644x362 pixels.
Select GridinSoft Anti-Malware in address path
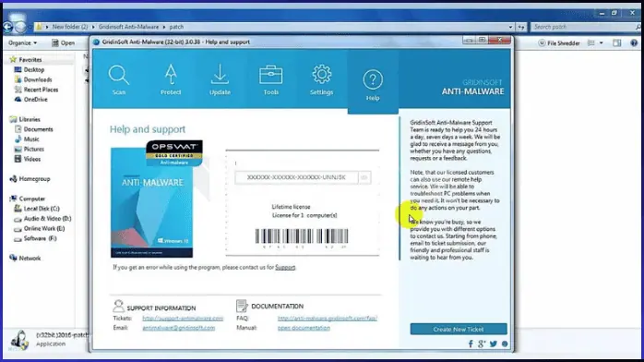(x=128, y=27)
